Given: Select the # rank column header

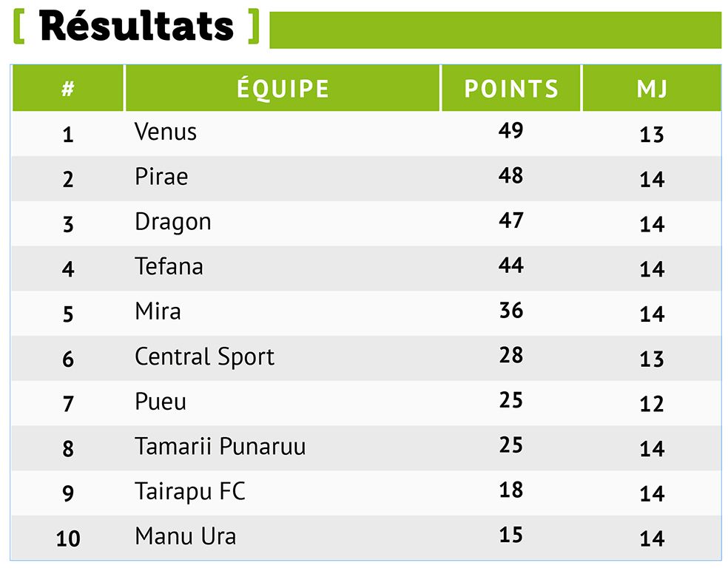Looking at the screenshot, I should pyautogui.click(x=68, y=89).
